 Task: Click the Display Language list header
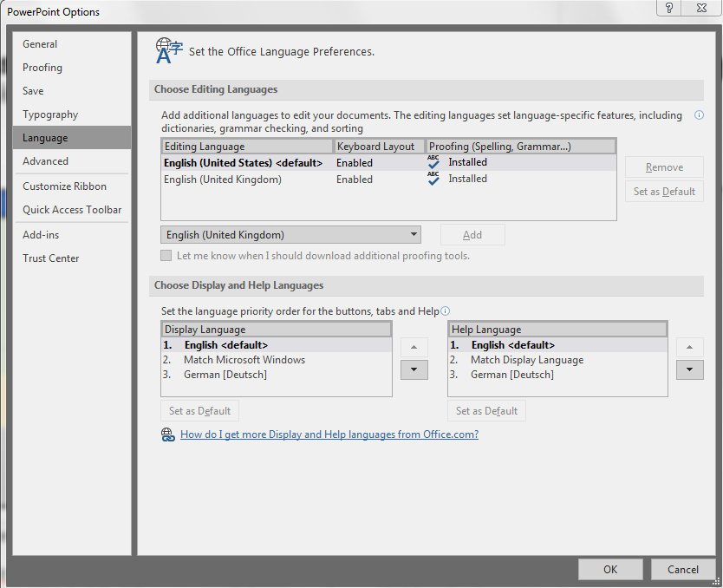pos(277,330)
